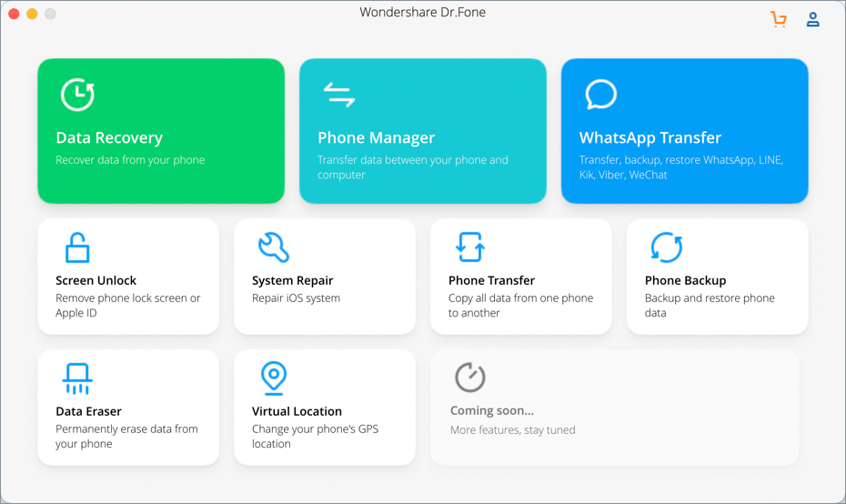846x504 pixels.
Task: Click the Data Recovery clock icon
Action: tap(77, 95)
